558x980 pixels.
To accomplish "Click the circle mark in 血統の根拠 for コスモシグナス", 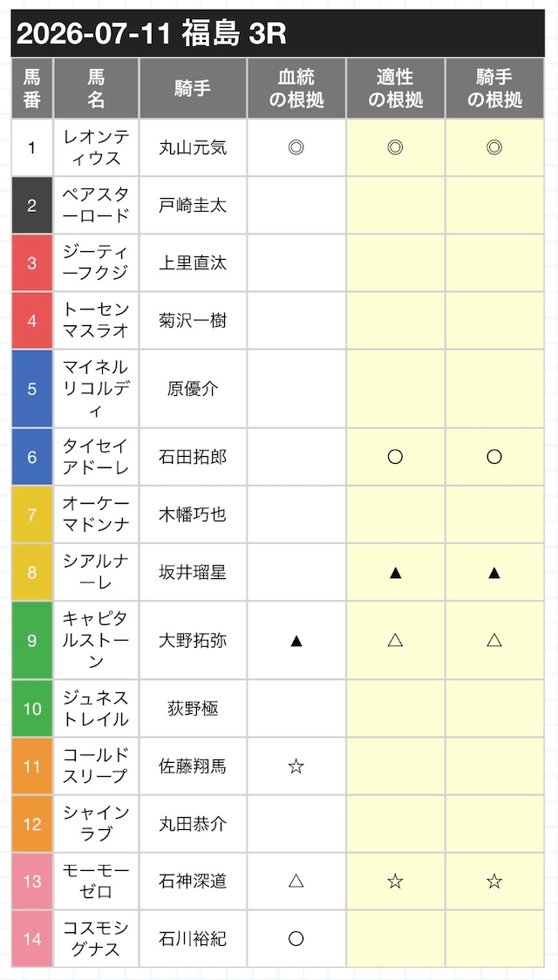I will point(296,939).
